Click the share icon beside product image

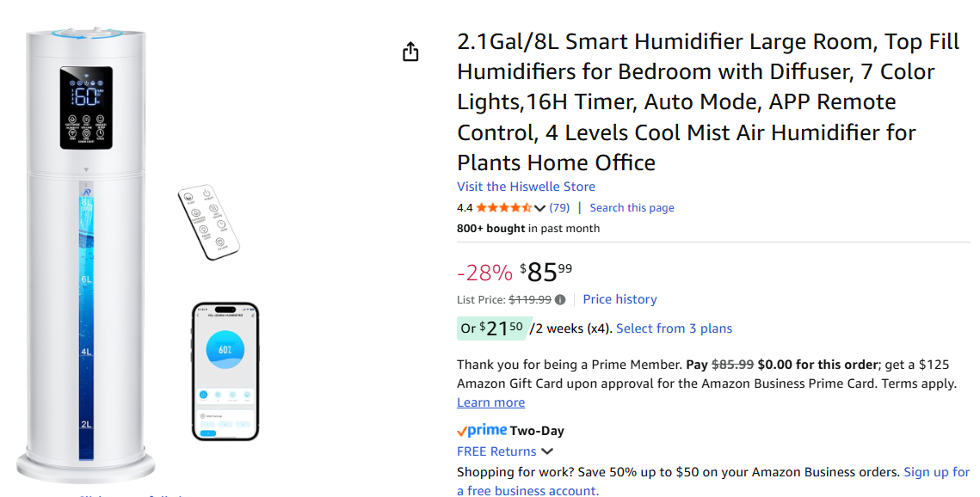pos(410,52)
